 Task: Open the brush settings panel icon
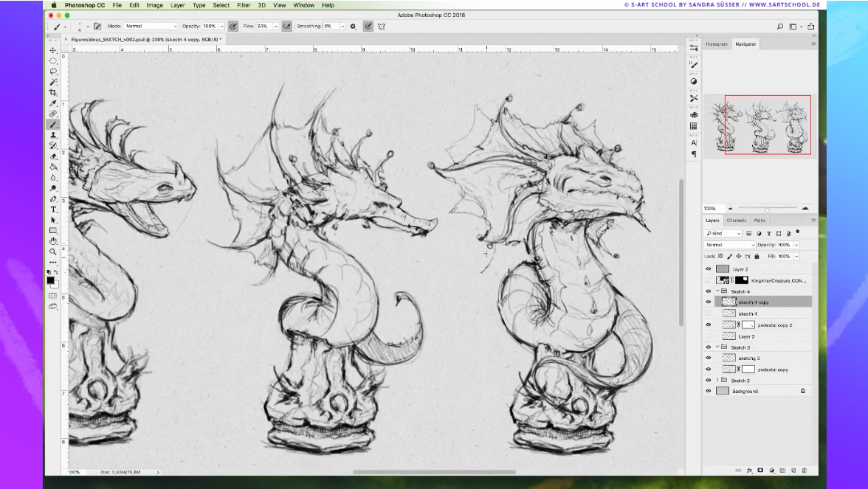[x=97, y=26]
